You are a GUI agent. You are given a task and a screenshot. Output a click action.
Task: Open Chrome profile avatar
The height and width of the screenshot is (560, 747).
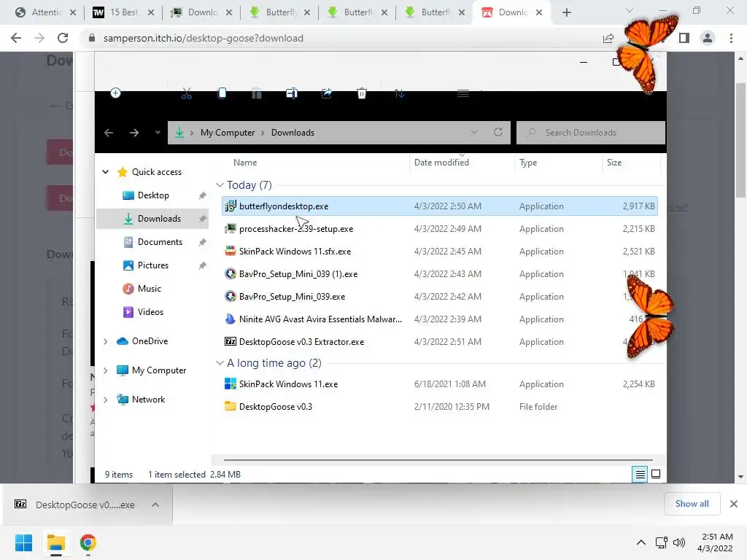[x=708, y=38]
